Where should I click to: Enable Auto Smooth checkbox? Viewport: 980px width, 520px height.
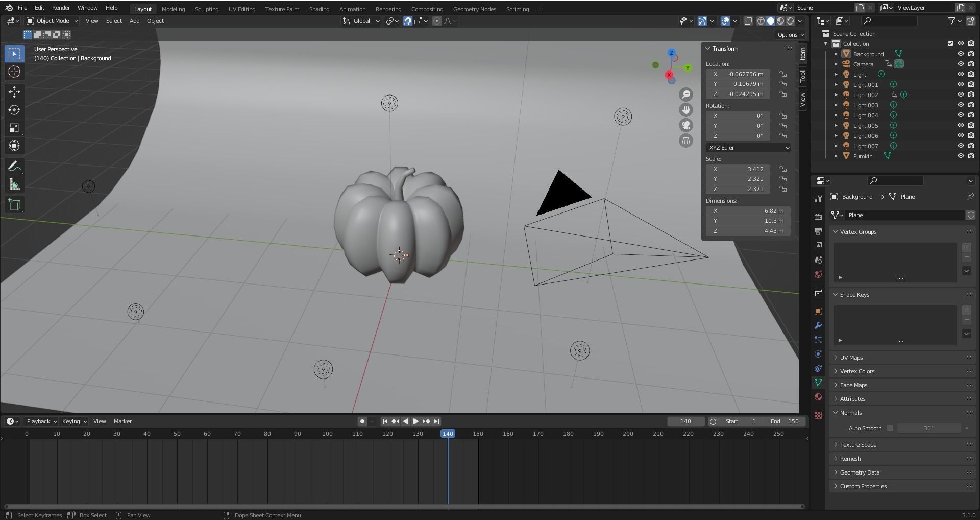click(890, 428)
